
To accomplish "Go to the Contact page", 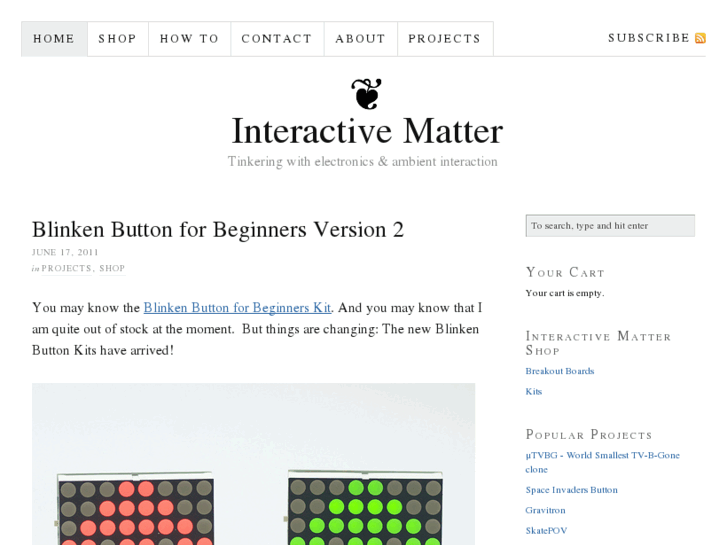I will click(x=277, y=39).
